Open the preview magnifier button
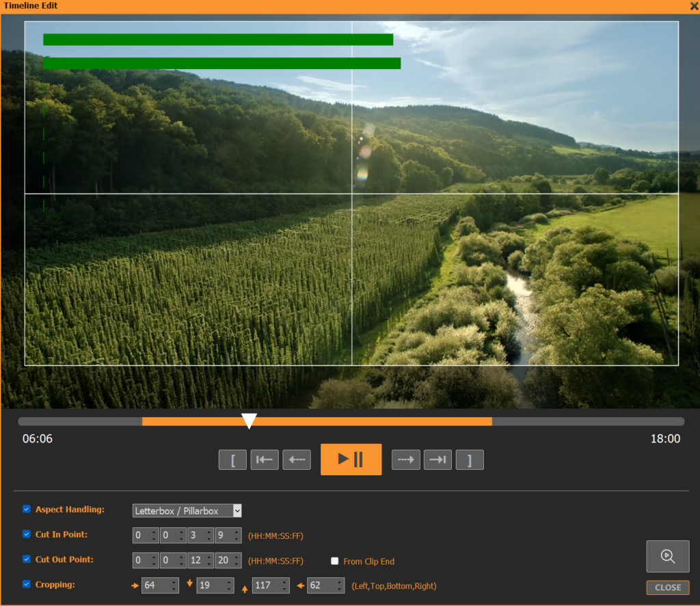This screenshot has height=606, width=700. (668, 556)
